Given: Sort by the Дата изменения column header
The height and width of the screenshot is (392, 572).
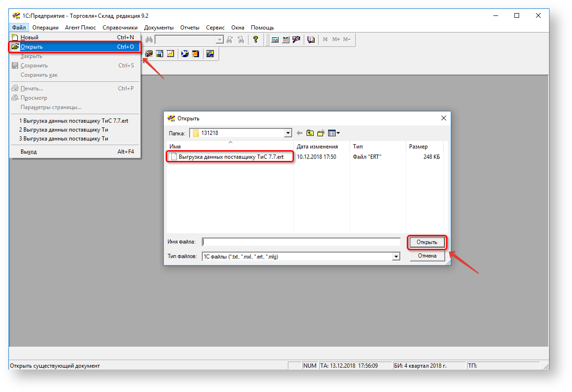Looking at the screenshot, I should click(x=322, y=146).
